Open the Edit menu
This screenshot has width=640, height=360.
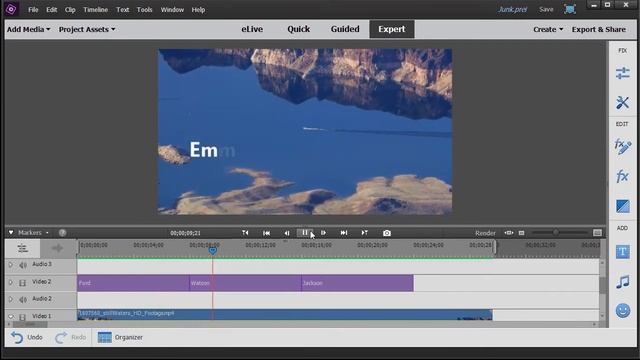click(x=51, y=9)
